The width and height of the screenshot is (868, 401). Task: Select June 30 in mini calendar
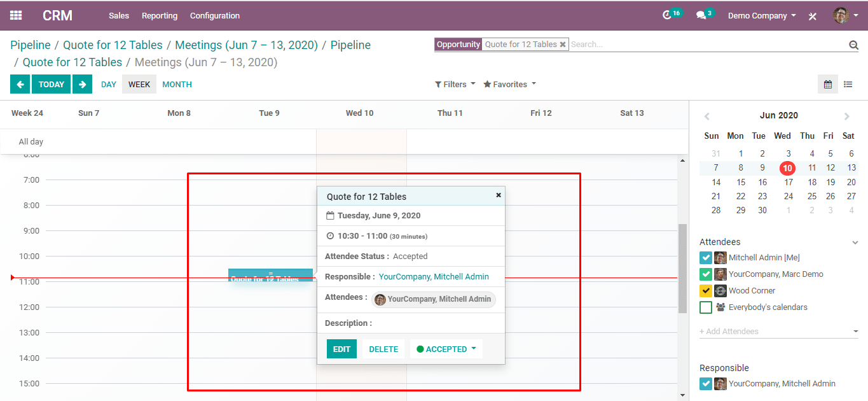click(762, 210)
